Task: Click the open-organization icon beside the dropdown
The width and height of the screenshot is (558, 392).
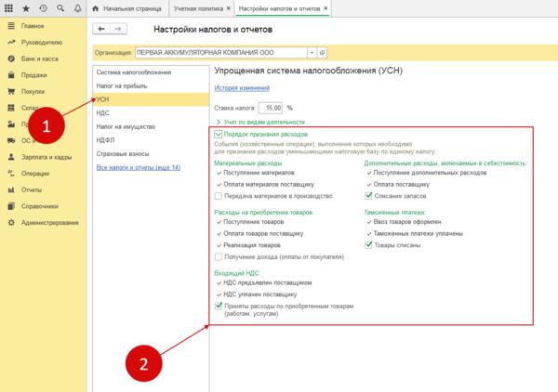Action: tap(322, 53)
